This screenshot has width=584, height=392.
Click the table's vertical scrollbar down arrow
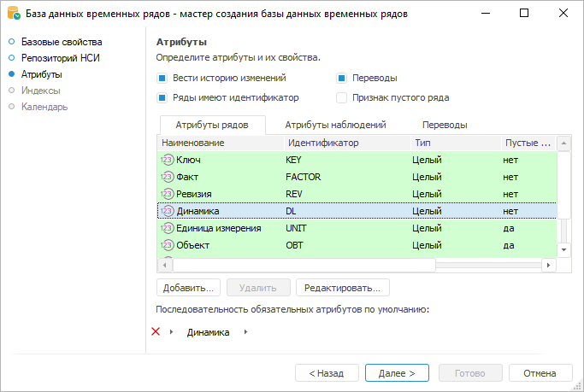(x=563, y=249)
